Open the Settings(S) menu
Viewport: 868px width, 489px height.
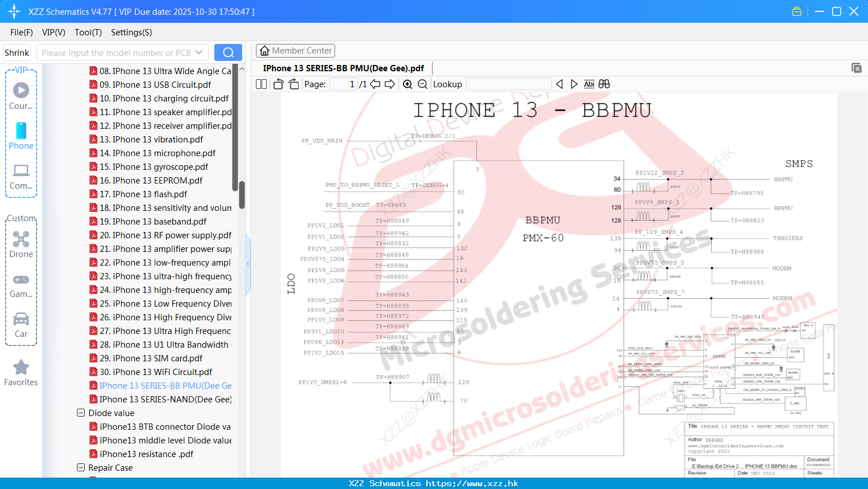[132, 32]
